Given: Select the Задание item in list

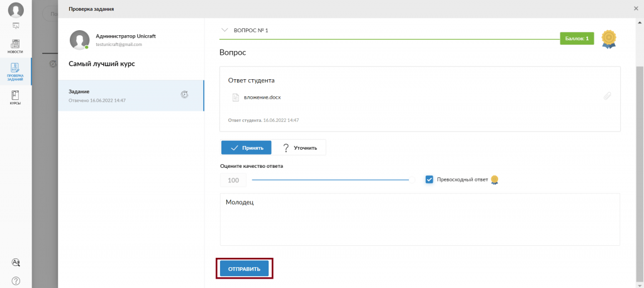Looking at the screenshot, I should [131, 96].
